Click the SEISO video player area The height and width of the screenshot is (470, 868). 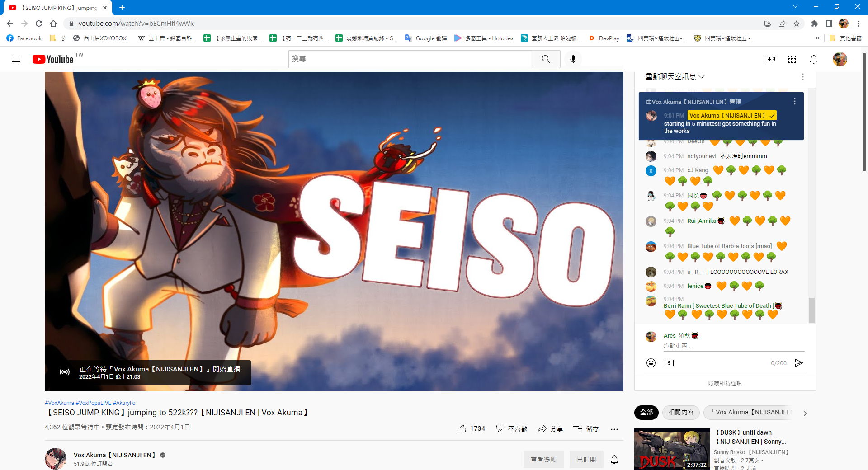(x=334, y=231)
